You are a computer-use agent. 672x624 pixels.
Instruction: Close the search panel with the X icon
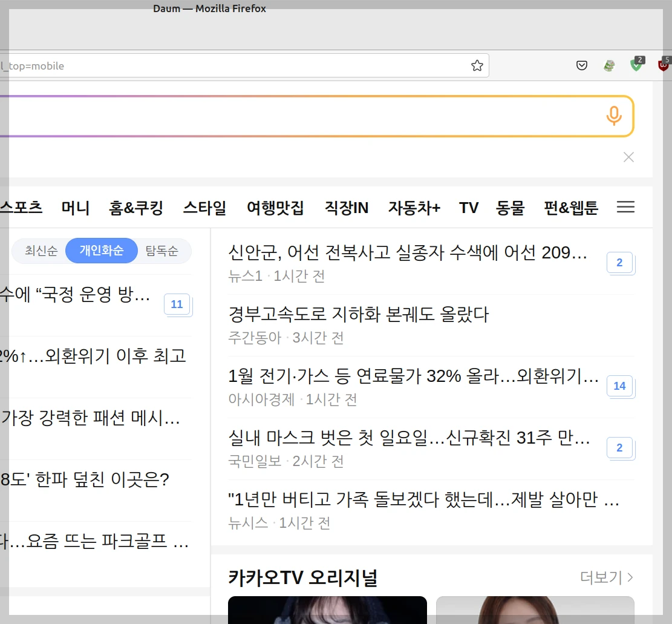628,157
